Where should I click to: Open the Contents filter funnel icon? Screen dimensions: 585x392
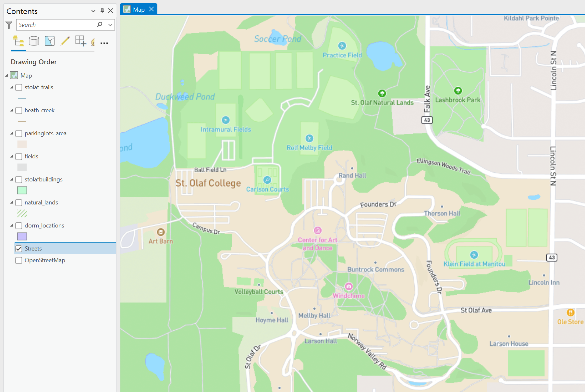click(x=8, y=25)
